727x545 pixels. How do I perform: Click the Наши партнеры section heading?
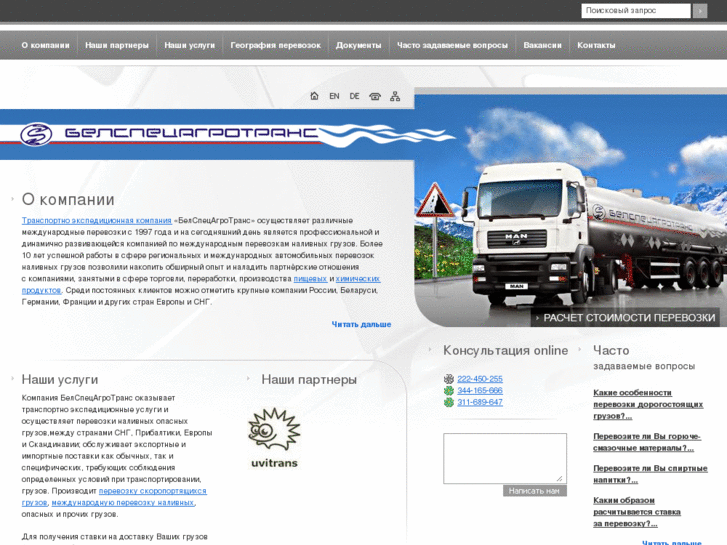(309, 379)
